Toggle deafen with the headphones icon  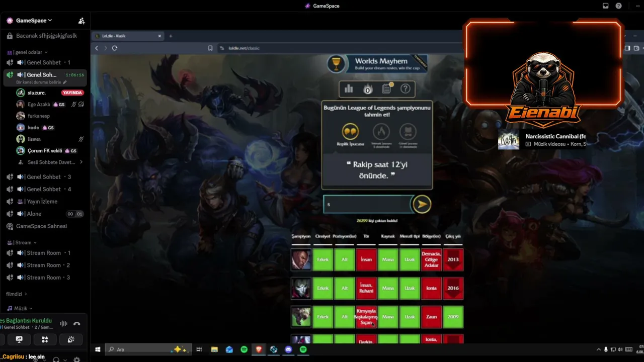click(x=56, y=359)
